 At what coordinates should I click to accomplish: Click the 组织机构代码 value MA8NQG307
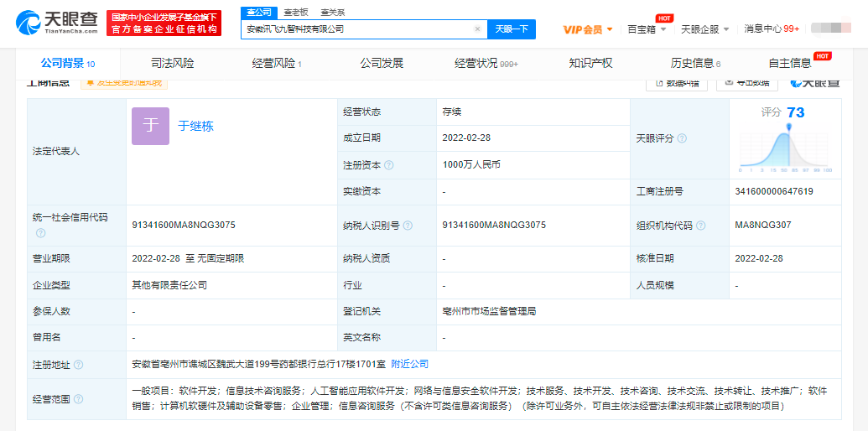pyautogui.click(x=763, y=226)
